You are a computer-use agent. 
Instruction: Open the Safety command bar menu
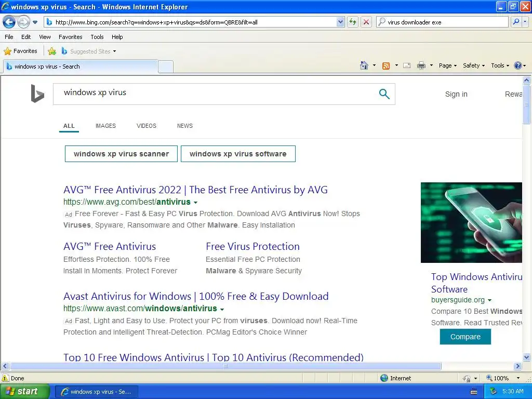click(474, 65)
